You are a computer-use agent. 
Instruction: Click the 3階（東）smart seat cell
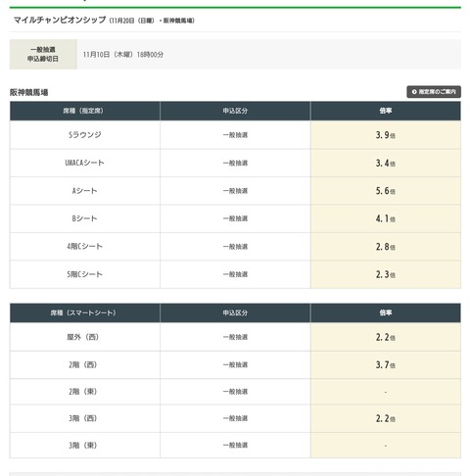point(85,445)
